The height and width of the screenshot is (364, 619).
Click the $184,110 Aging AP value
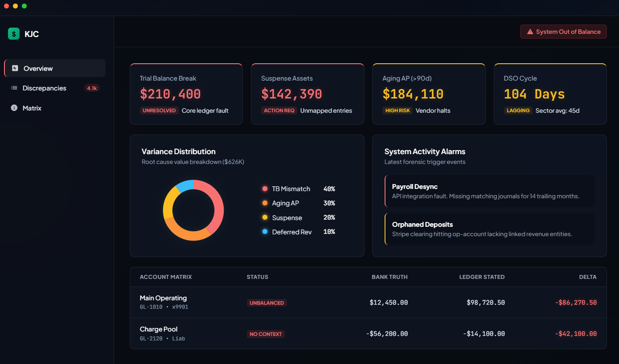click(413, 94)
